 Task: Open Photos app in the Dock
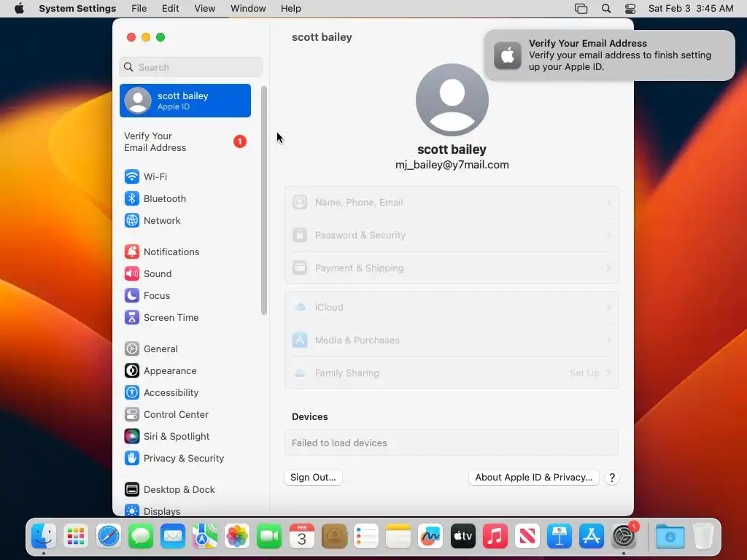click(237, 536)
